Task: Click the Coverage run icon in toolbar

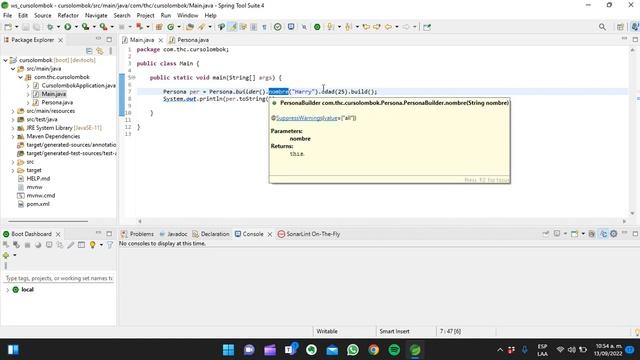Action: click(85, 27)
